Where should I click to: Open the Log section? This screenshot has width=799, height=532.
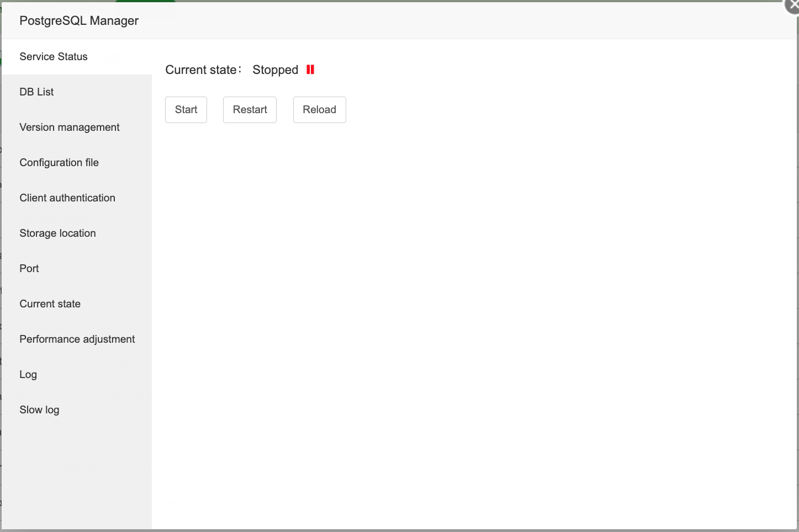pyautogui.click(x=28, y=374)
